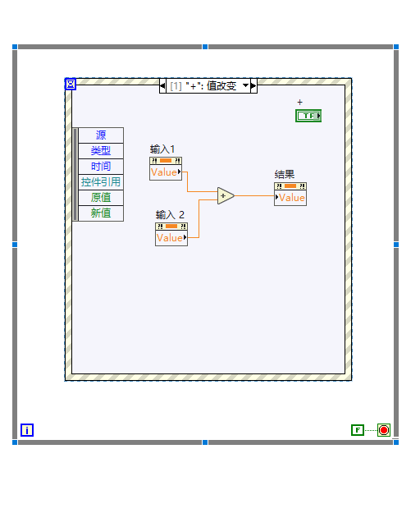Click the event case label "+": 值改变
This screenshot has height=513, width=420.
point(211,86)
